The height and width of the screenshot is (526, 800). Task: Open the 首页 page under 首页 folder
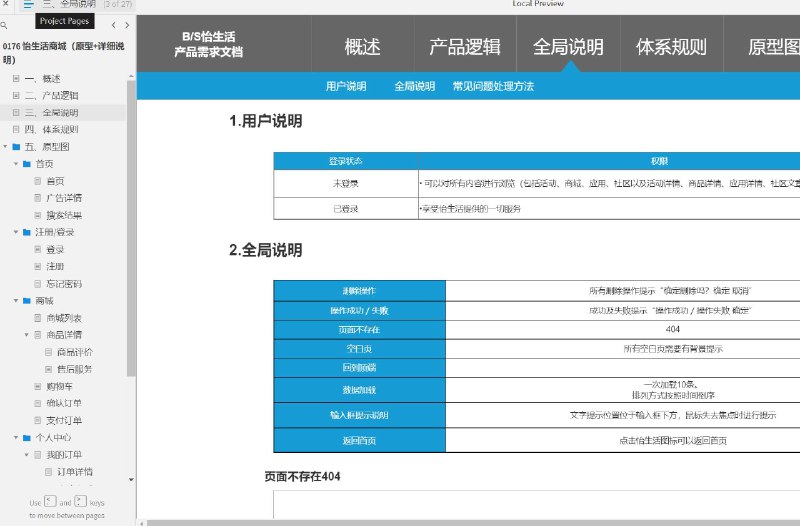click(x=55, y=181)
